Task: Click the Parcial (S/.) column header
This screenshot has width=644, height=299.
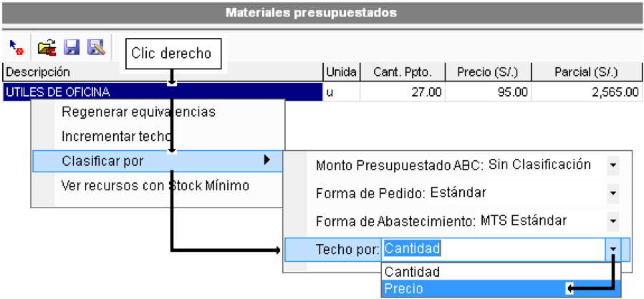Action: tap(586, 72)
